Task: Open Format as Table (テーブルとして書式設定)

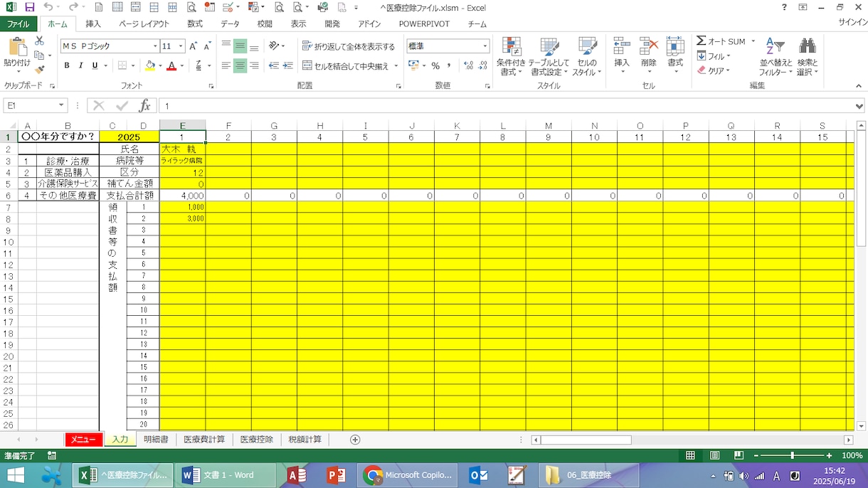Action: click(550, 56)
